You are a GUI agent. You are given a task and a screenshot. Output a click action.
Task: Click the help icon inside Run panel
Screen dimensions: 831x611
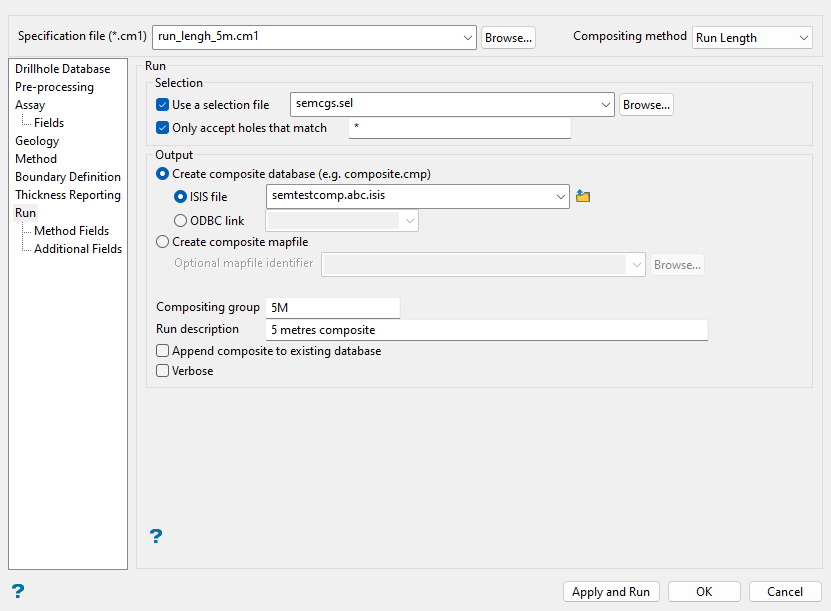(x=156, y=537)
